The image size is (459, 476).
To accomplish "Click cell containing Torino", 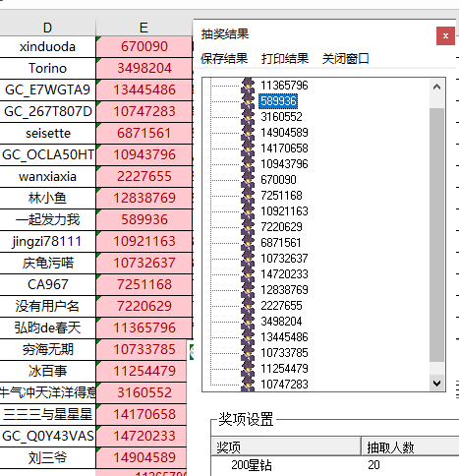I will (47, 69).
